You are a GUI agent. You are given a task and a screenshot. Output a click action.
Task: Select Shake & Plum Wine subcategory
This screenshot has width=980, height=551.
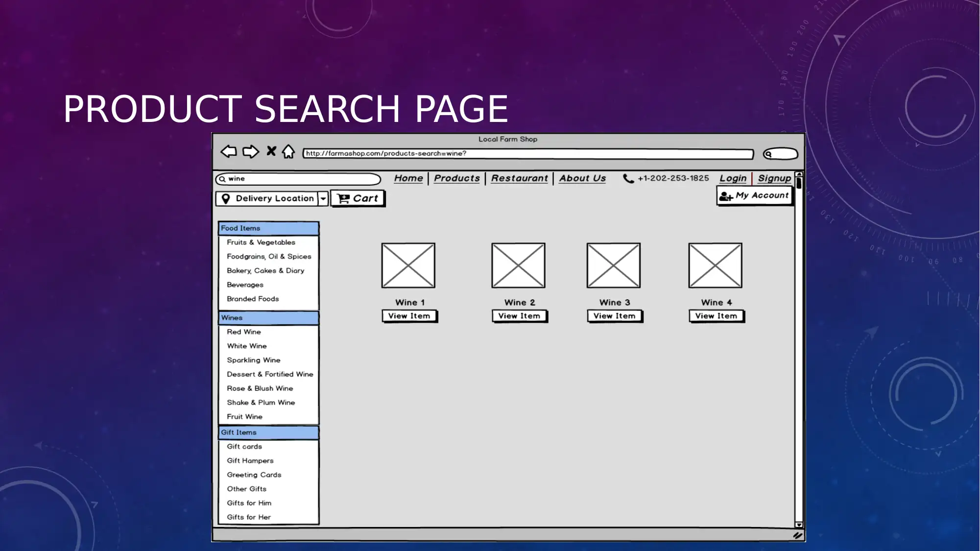point(261,403)
